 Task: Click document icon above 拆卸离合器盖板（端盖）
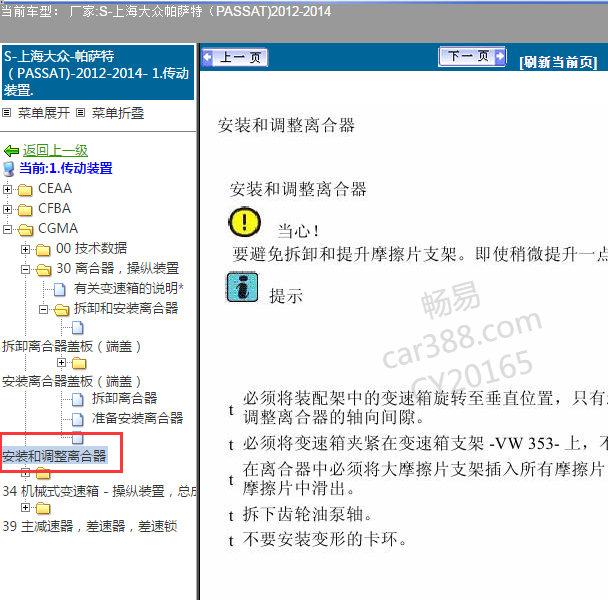(78, 328)
